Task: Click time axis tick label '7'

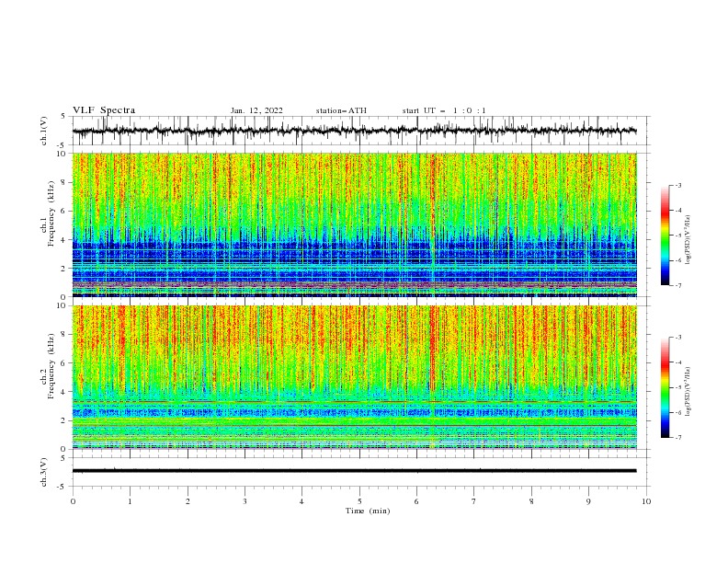Action: pyautogui.click(x=474, y=501)
